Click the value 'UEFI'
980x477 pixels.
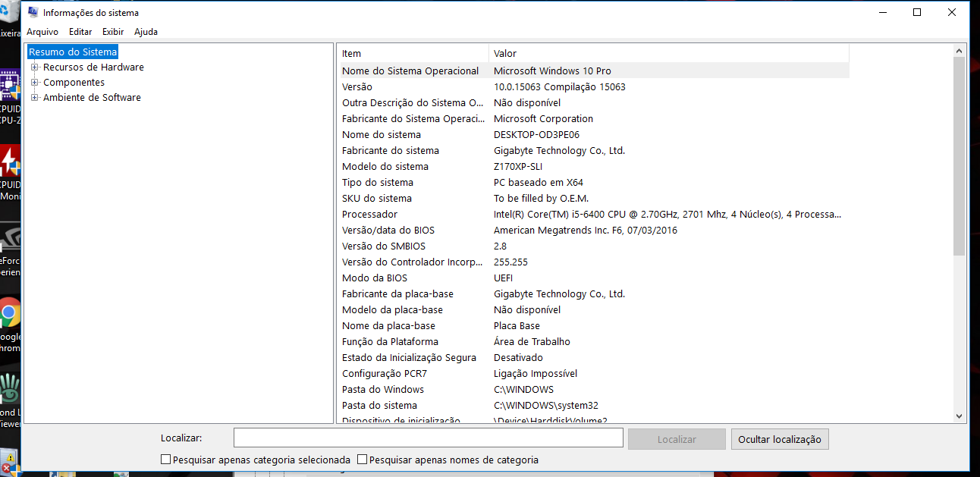[x=504, y=278]
